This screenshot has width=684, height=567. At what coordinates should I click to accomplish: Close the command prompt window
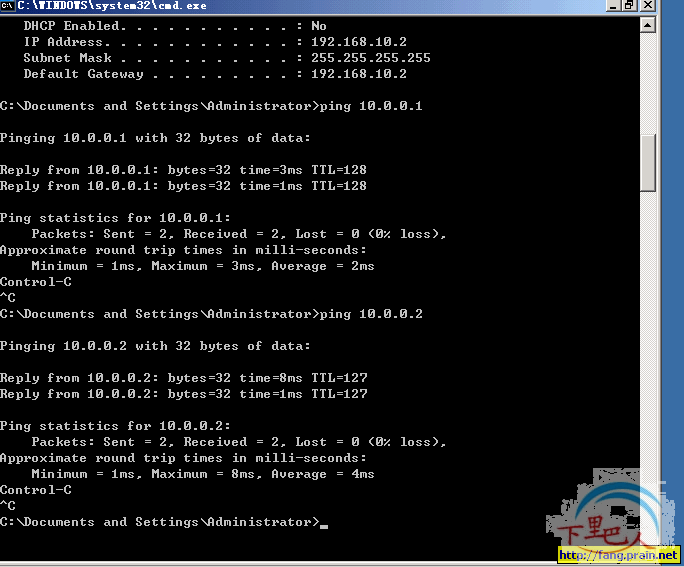pyautogui.click(x=647, y=7)
